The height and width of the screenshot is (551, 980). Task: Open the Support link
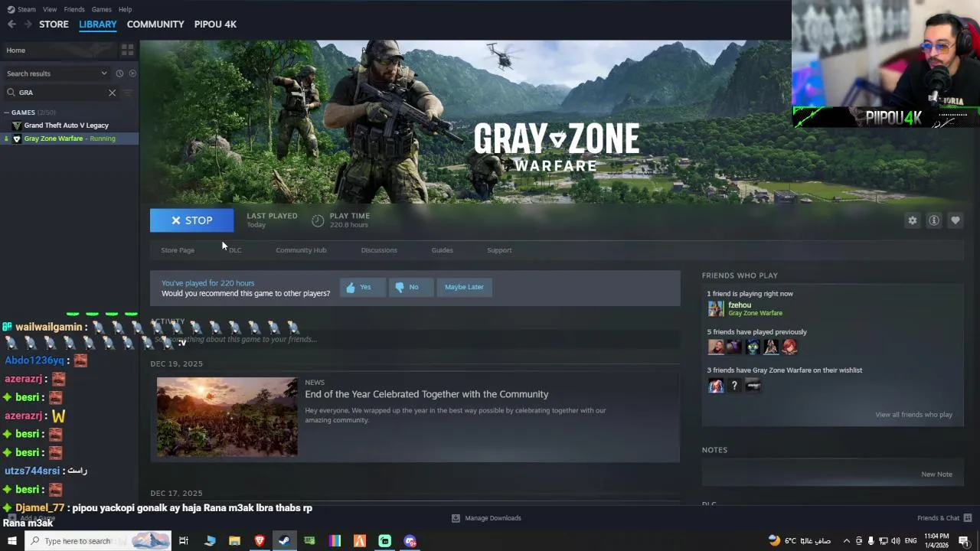pyautogui.click(x=499, y=250)
